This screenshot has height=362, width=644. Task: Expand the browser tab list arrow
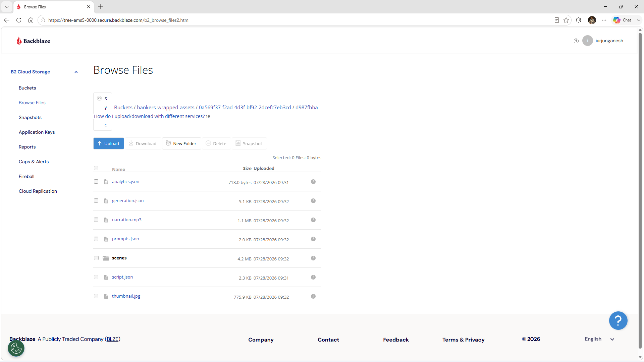click(6, 7)
